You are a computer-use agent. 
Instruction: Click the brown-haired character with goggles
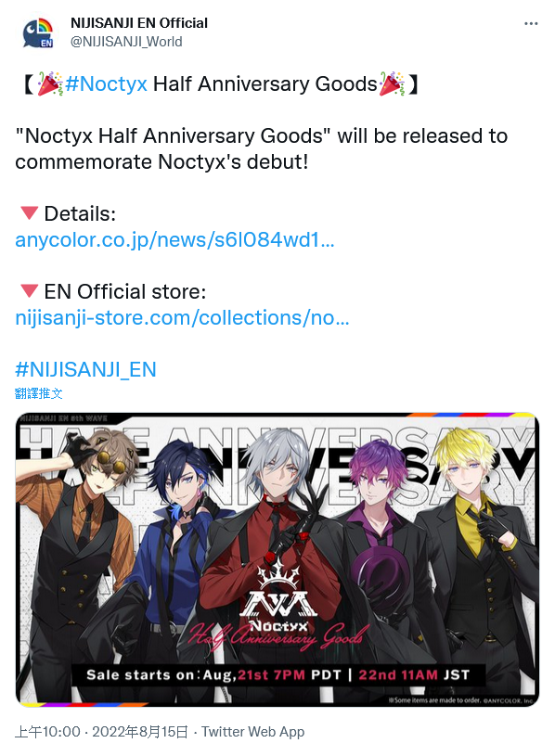(x=77, y=555)
